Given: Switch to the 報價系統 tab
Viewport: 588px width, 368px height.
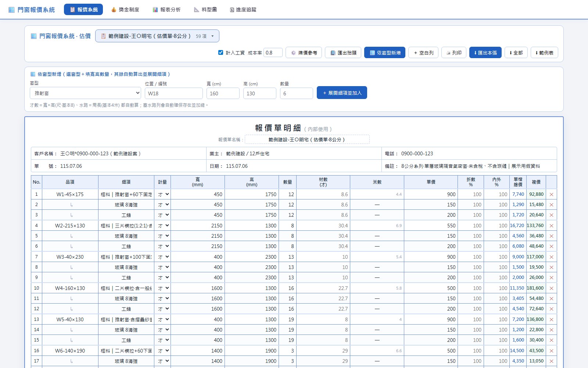Looking at the screenshot, I should click(83, 10).
